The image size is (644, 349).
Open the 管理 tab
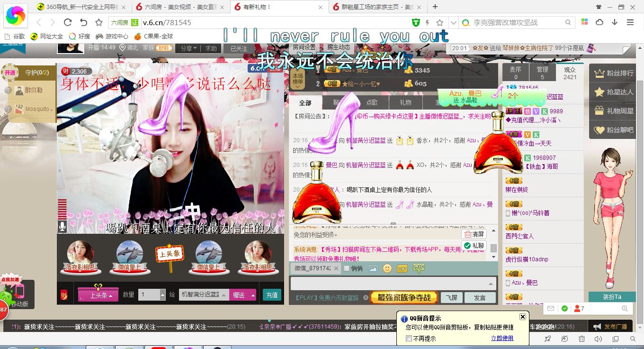tap(543, 73)
